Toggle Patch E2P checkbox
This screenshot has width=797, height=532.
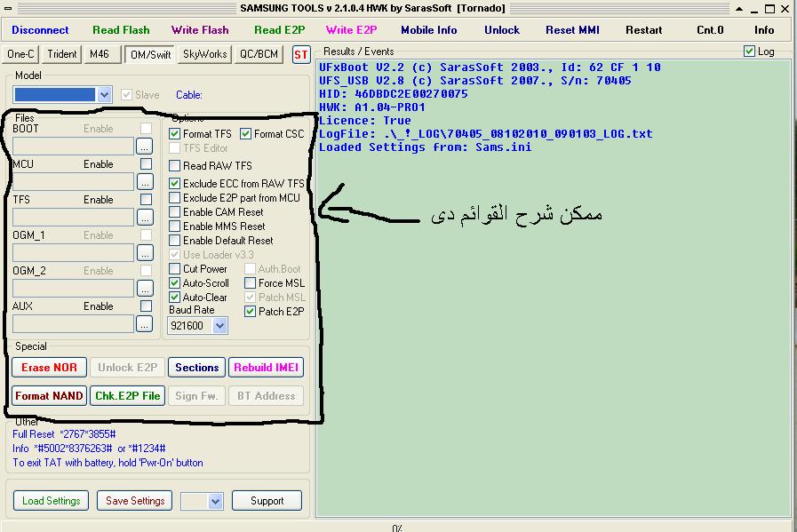[x=250, y=312]
